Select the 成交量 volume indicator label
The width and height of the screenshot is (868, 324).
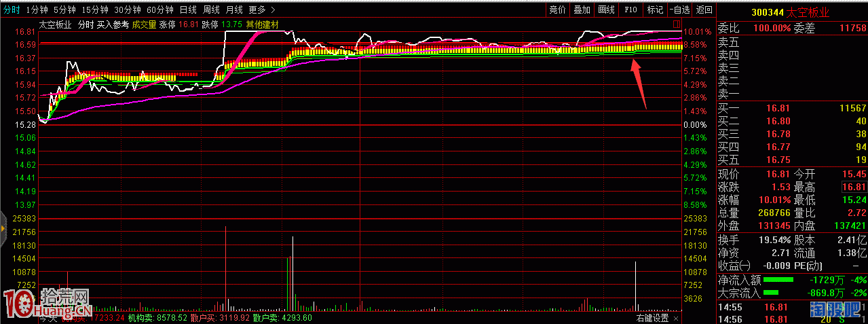(x=144, y=24)
